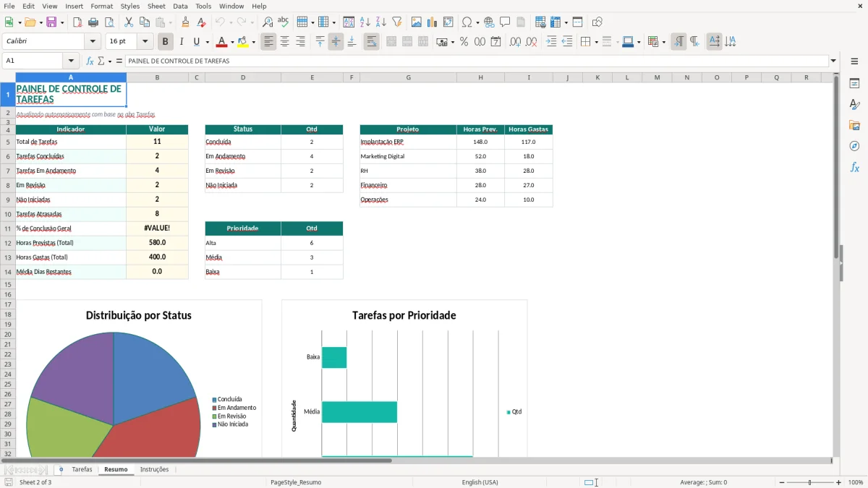Open the Borders dropdown arrow
Viewport: 868px width, 488px height.
(595, 42)
